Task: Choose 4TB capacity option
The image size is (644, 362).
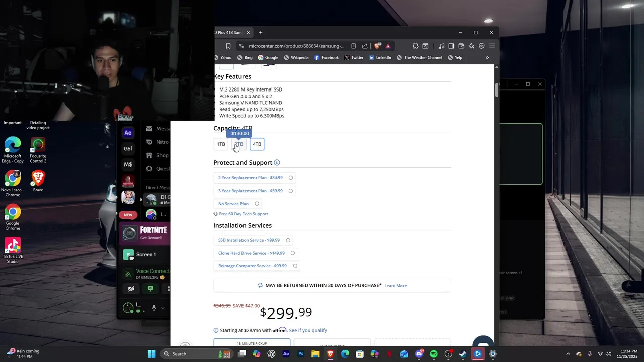Action: [x=257, y=144]
